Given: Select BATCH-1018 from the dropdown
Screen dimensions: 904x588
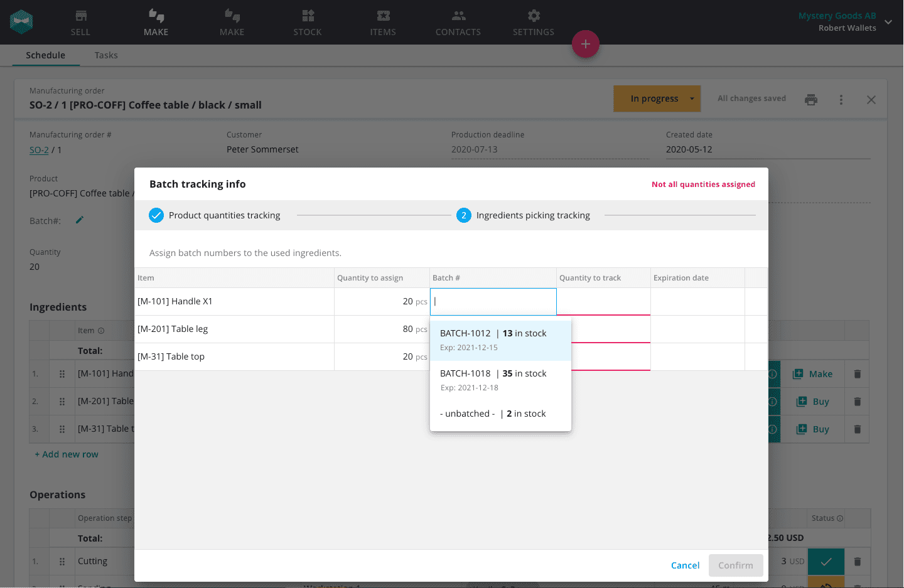Looking at the screenshot, I should point(500,380).
